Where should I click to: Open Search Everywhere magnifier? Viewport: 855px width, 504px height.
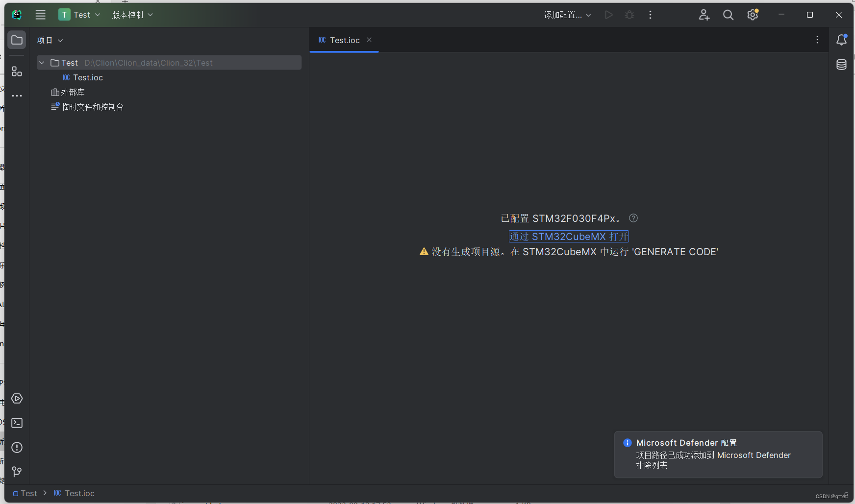coord(729,15)
